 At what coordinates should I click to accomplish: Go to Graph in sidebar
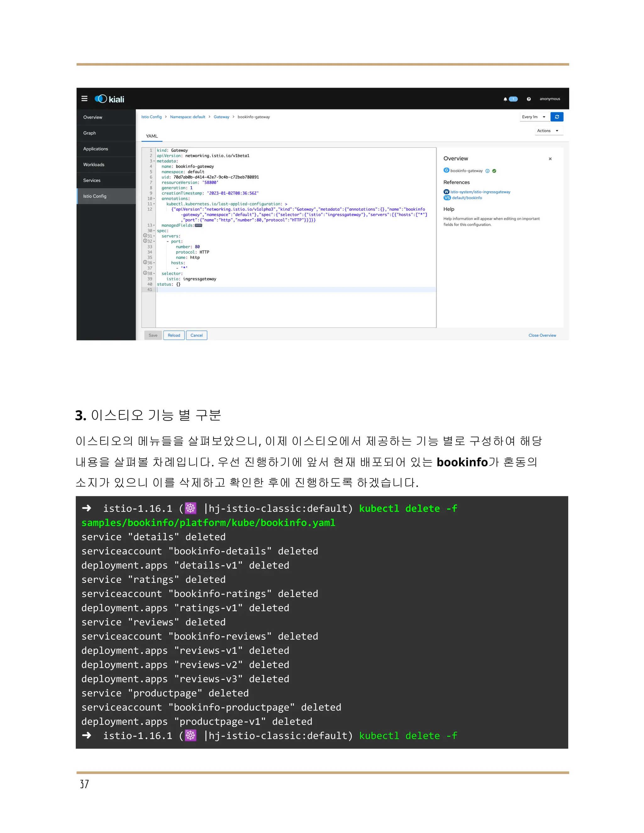tap(106, 133)
